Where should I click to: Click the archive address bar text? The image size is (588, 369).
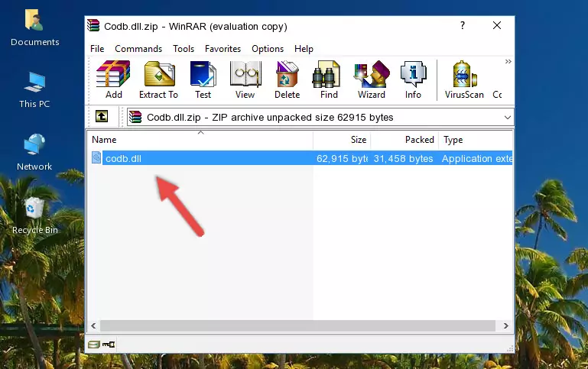point(270,118)
